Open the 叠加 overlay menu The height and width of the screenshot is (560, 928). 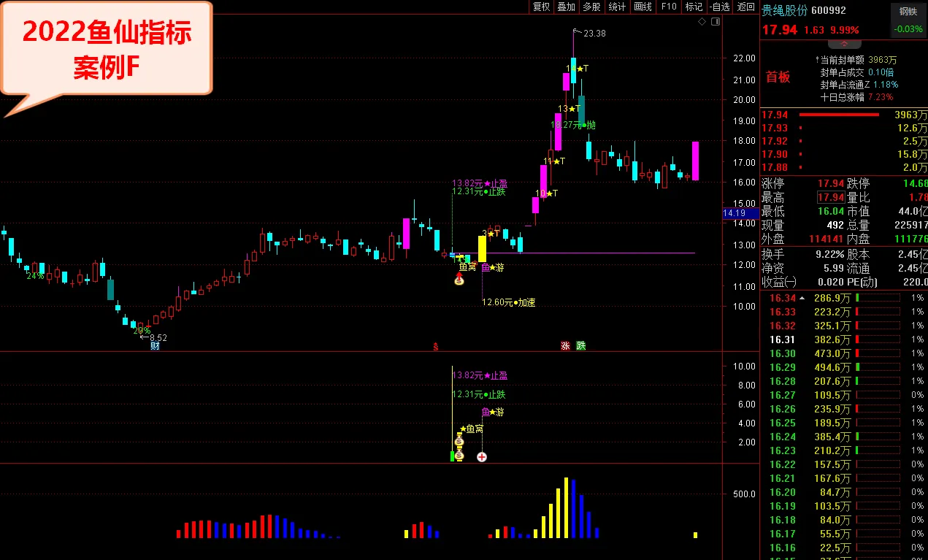point(566,7)
